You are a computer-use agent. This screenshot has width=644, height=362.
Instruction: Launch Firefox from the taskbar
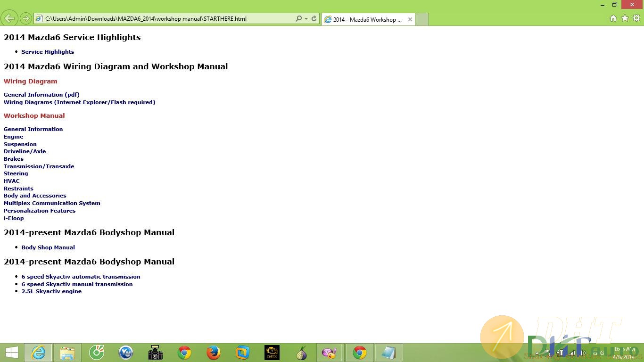(214, 353)
